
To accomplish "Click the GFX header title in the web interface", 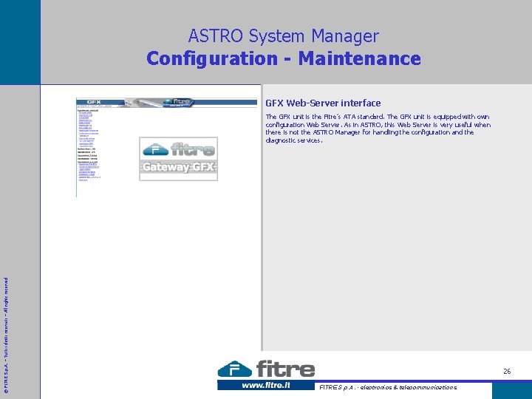I will (x=94, y=102).
